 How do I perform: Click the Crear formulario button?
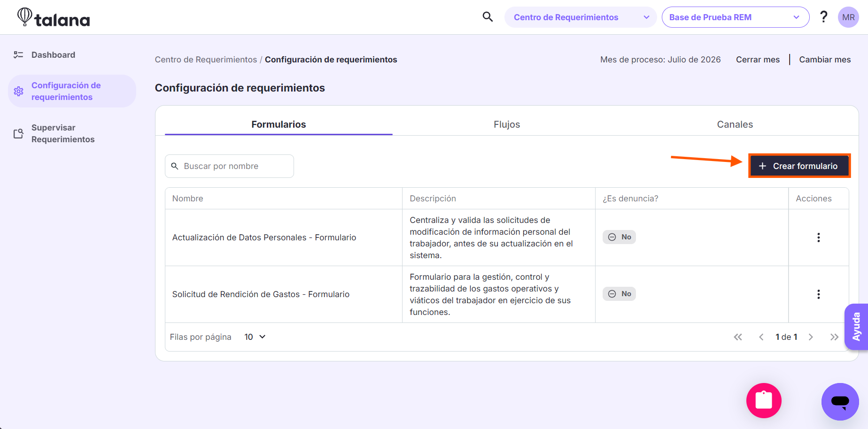coord(799,166)
